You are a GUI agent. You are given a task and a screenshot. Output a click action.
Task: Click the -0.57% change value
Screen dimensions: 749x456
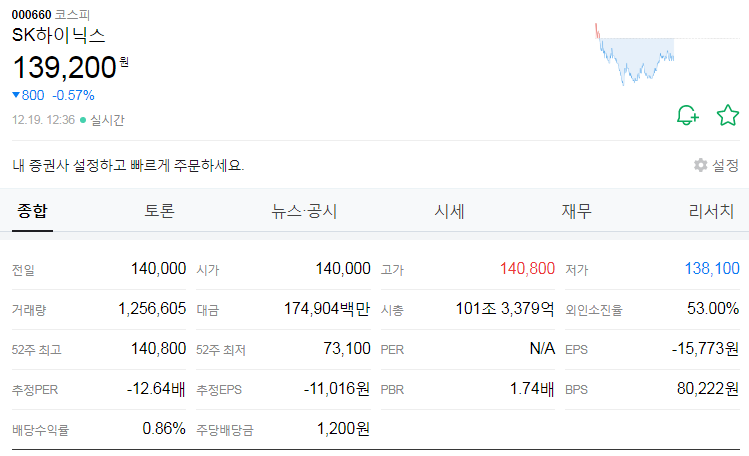coord(73,95)
